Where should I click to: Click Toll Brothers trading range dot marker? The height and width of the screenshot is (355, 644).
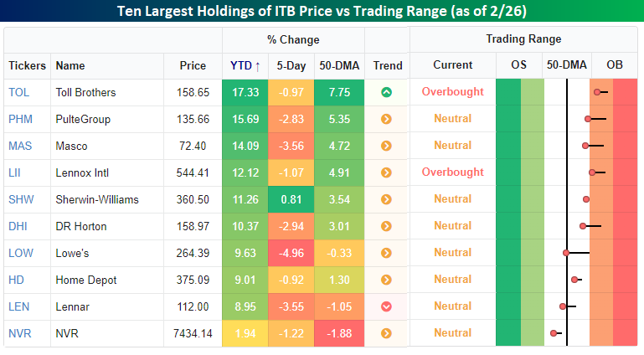(597, 92)
